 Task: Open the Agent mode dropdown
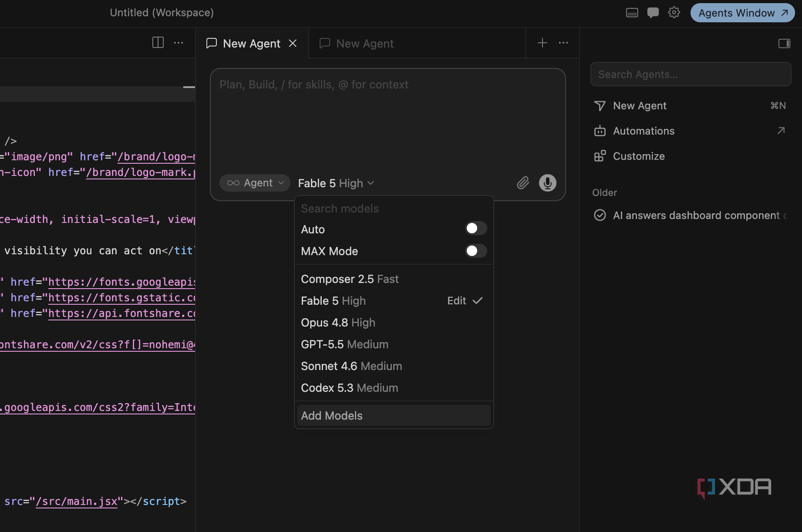(255, 183)
